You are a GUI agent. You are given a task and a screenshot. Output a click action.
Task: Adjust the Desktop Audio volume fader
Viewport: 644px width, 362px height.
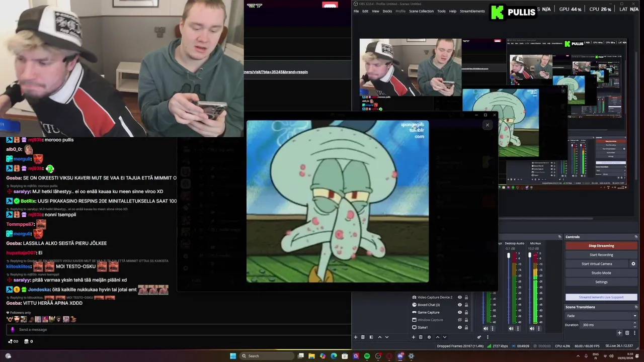coord(509,255)
